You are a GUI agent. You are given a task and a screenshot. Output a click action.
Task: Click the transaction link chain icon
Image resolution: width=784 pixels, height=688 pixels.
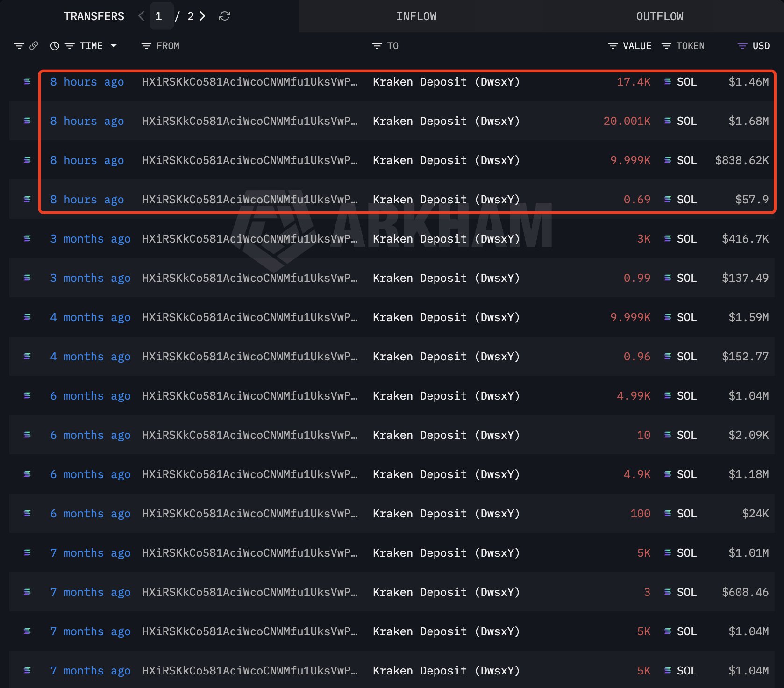point(34,46)
